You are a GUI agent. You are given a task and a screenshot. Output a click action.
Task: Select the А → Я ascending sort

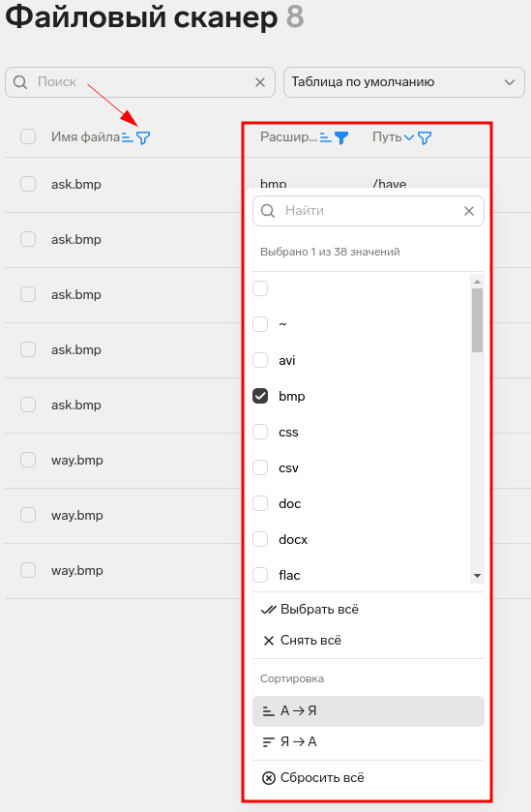pyautogui.click(x=369, y=711)
